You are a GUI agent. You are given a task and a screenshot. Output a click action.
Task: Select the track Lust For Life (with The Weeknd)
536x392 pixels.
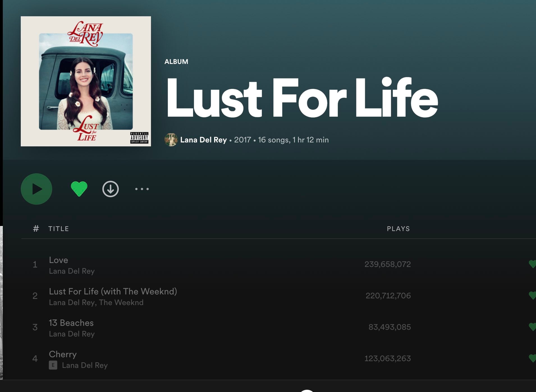[113, 292]
